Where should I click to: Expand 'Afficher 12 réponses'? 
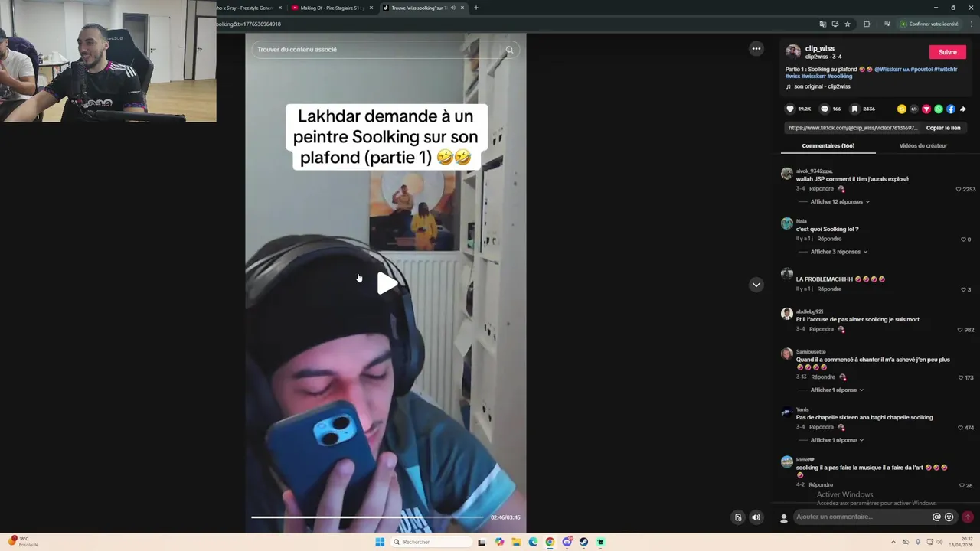click(x=840, y=201)
